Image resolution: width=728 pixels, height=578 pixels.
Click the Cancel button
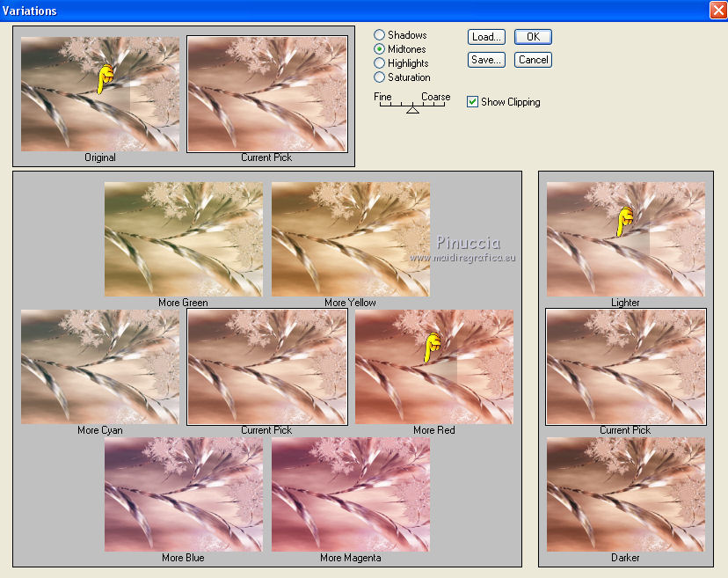click(533, 60)
